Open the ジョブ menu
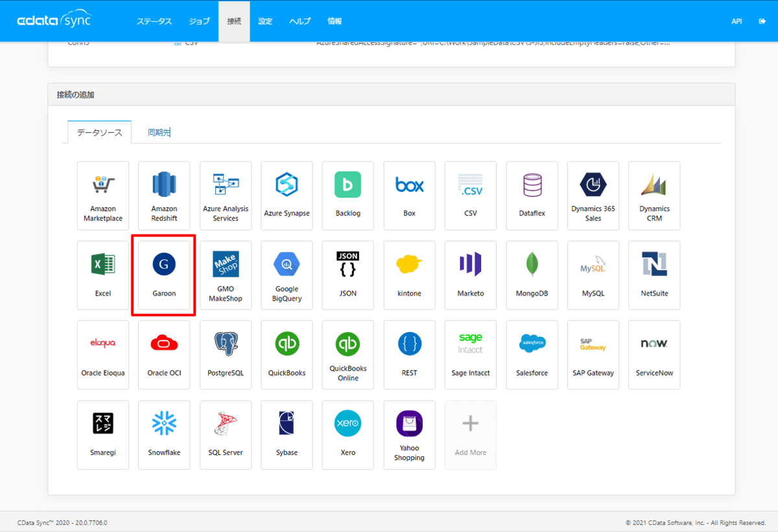 tap(200, 21)
